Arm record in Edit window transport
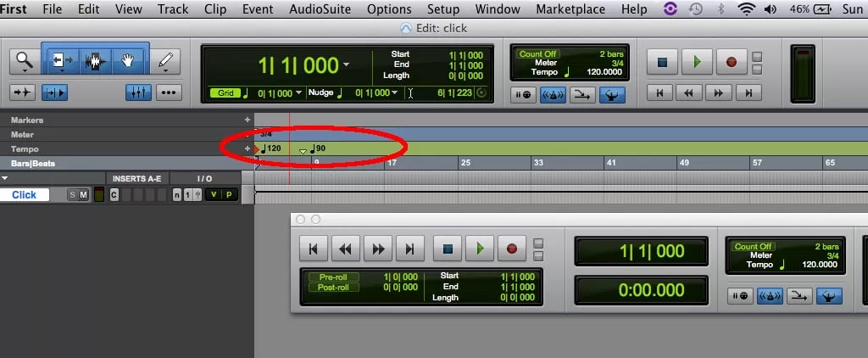The height and width of the screenshot is (358, 868). tap(732, 62)
